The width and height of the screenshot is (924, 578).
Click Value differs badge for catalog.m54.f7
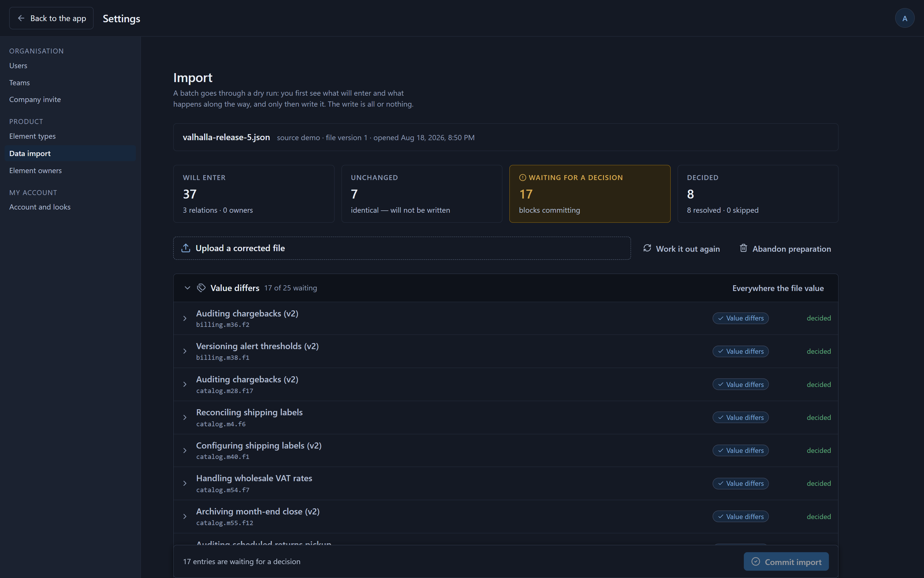[740, 483]
